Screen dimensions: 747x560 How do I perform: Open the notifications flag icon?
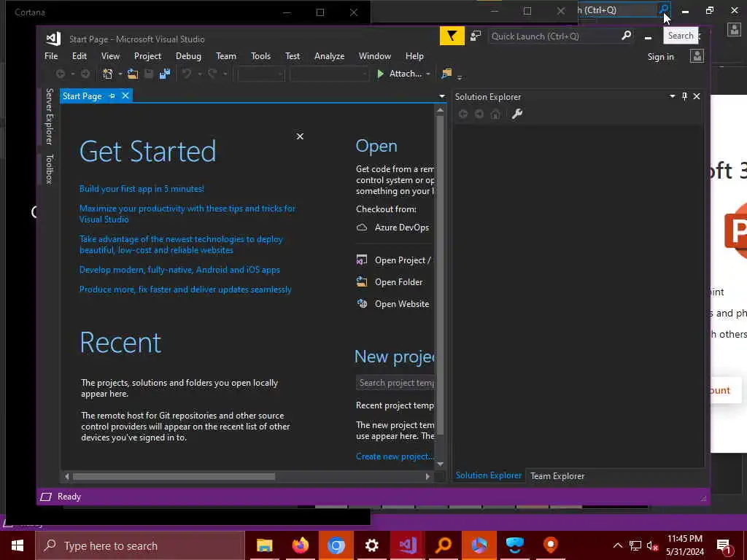452,36
